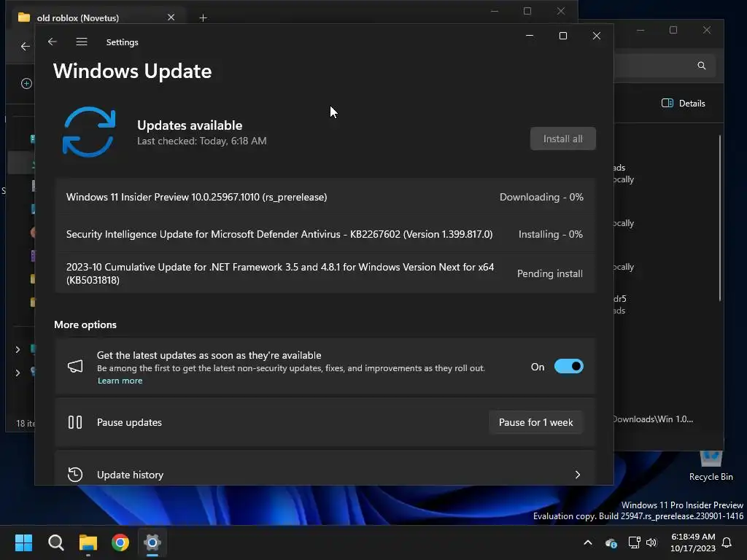Open notifications bell icon
Screen dimensions: 747x560
pos(727,542)
